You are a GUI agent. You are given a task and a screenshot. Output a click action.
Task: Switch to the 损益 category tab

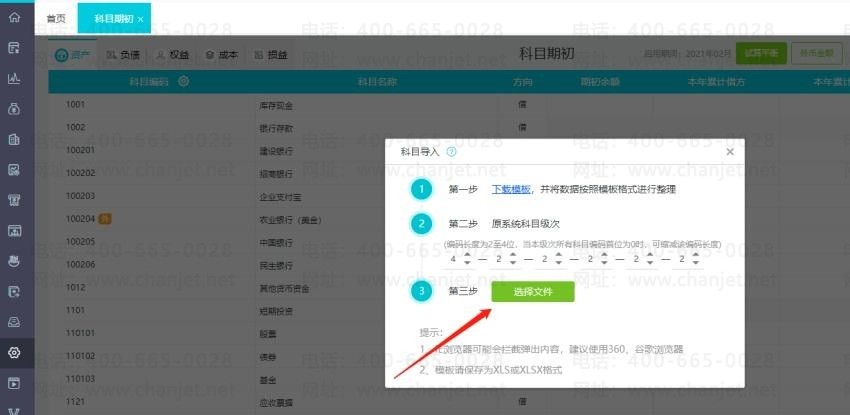(x=272, y=55)
